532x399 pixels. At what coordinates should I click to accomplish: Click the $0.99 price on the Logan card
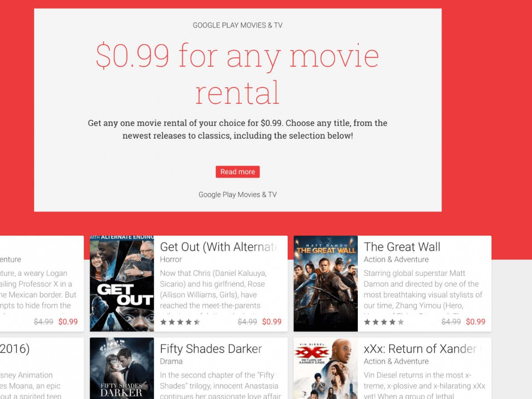pyautogui.click(x=68, y=322)
